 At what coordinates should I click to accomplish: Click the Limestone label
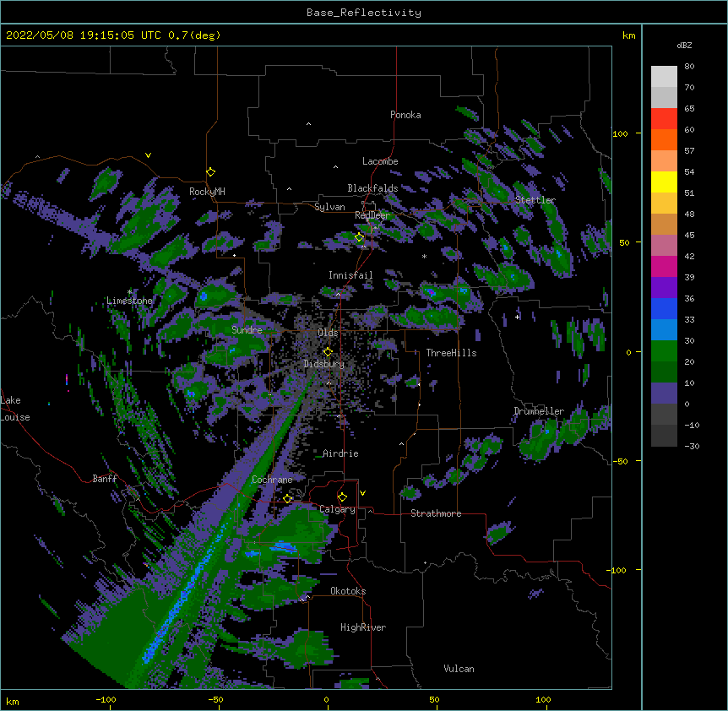(x=129, y=301)
